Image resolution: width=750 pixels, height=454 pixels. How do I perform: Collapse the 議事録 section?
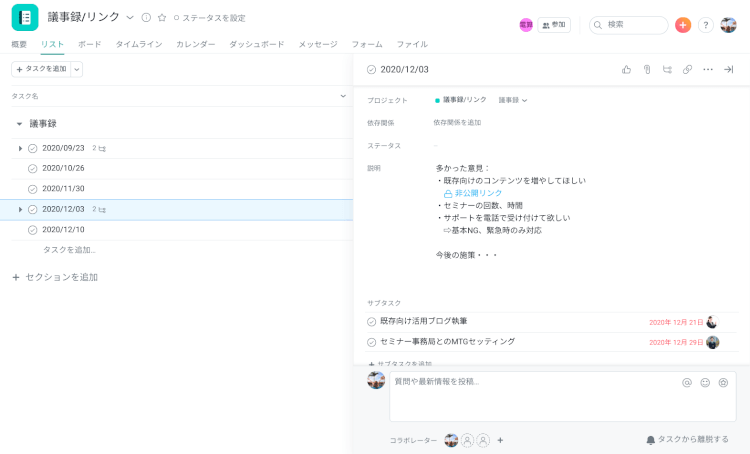click(19, 124)
